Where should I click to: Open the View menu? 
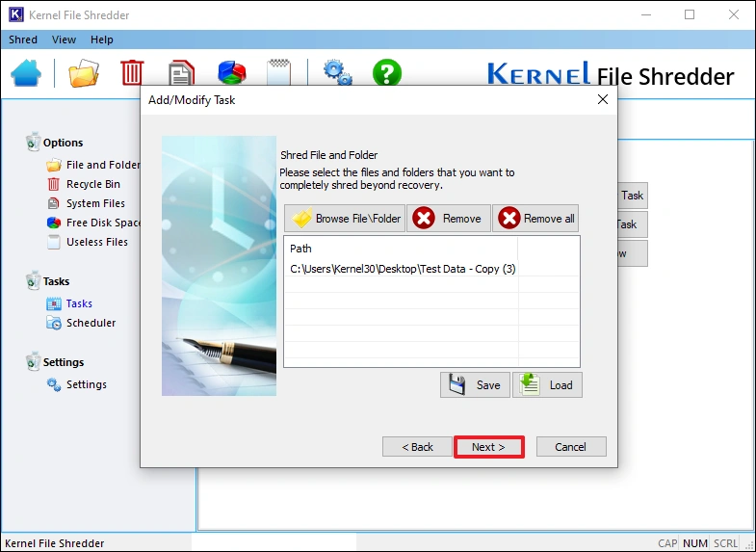(x=64, y=39)
